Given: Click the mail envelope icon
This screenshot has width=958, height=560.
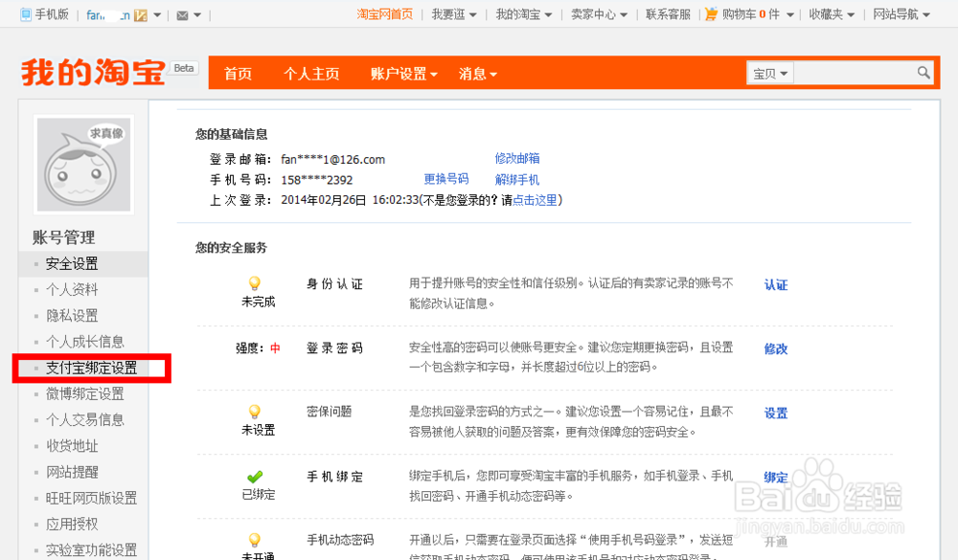Looking at the screenshot, I should click(x=182, y=15).
